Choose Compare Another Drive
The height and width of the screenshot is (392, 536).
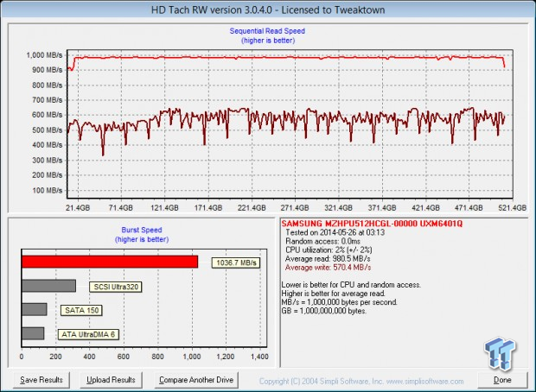(196, 380)
